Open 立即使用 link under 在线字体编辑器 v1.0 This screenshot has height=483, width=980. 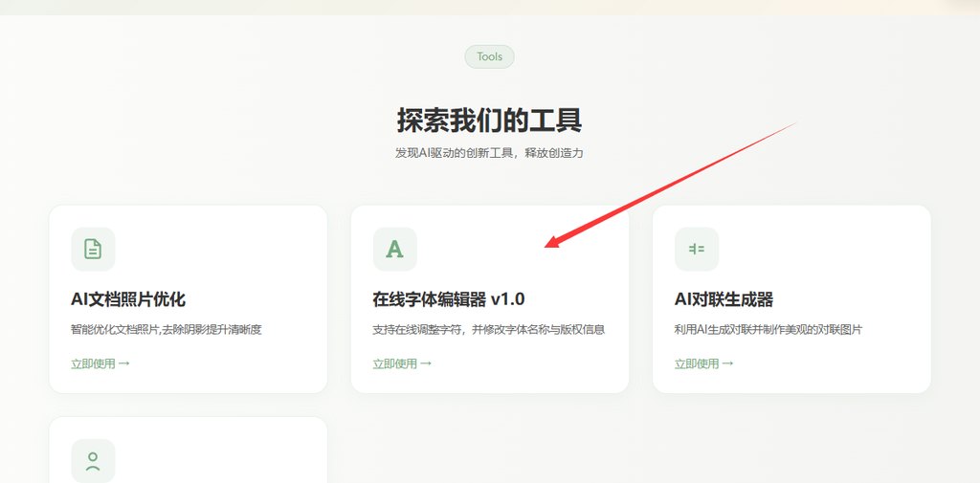[402, 363]
